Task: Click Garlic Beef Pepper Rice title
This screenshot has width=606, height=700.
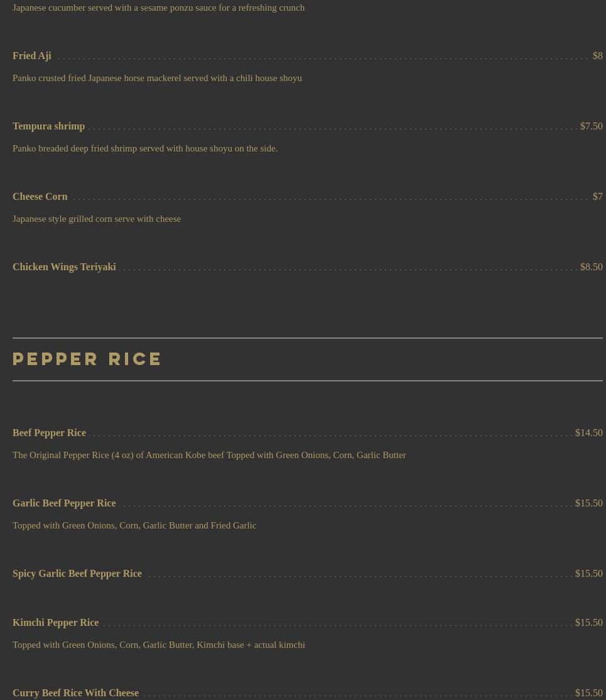Action: point(64,503)
